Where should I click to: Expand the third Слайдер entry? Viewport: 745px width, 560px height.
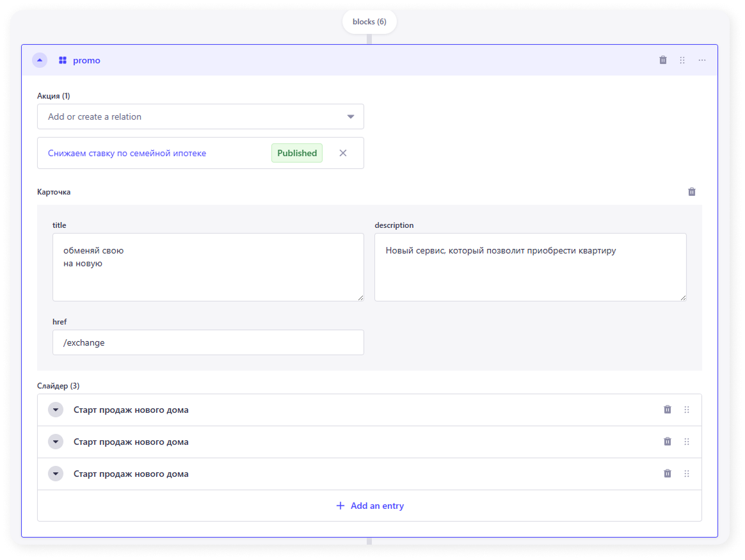point(56,474)
